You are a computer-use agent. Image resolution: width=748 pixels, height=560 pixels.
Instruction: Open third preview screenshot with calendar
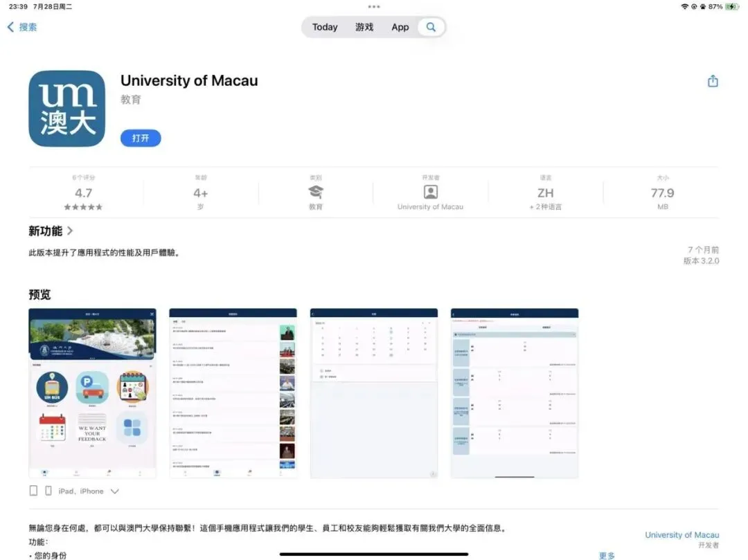pyautogui.click(x=374, y=393)
